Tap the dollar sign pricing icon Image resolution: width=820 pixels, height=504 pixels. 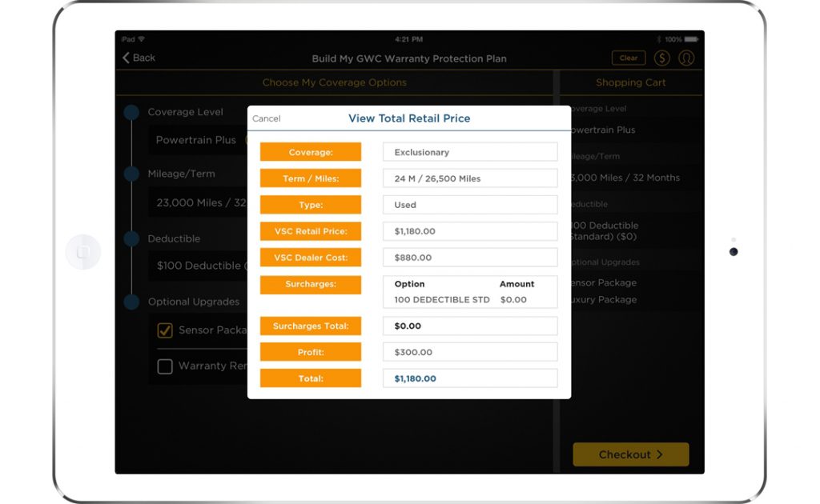coord(661,58)
